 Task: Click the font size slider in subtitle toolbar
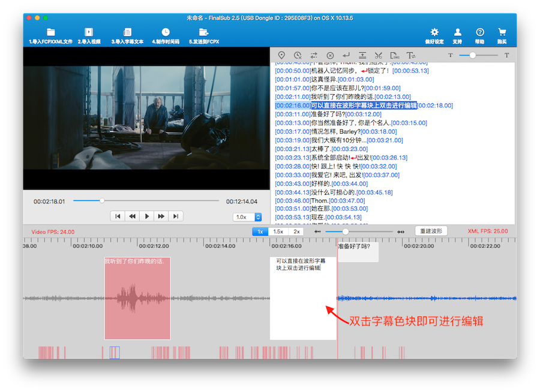coord(478,55)
